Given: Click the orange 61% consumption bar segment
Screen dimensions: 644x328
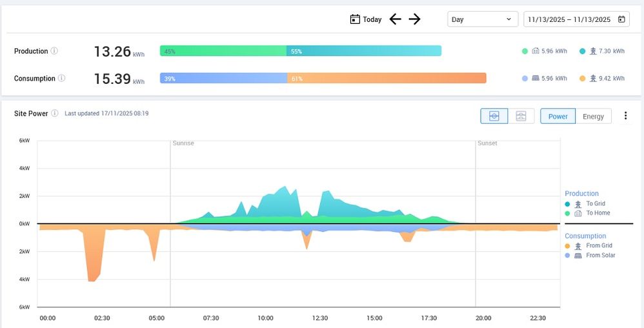Looking at the screenshot, I should [x=386, y=78].
